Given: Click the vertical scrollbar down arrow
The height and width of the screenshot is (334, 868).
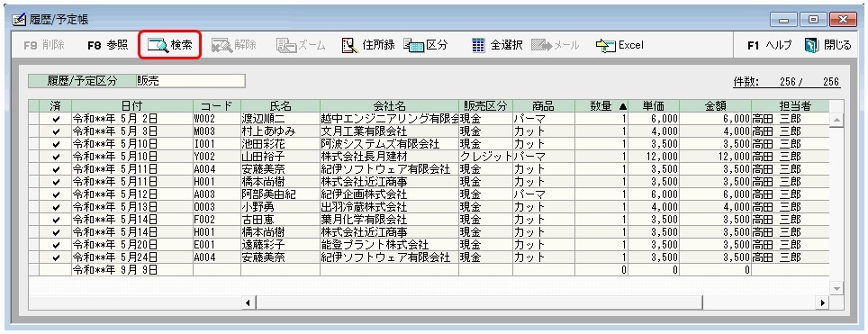Looking at the screenshot, I should [836, 289].
